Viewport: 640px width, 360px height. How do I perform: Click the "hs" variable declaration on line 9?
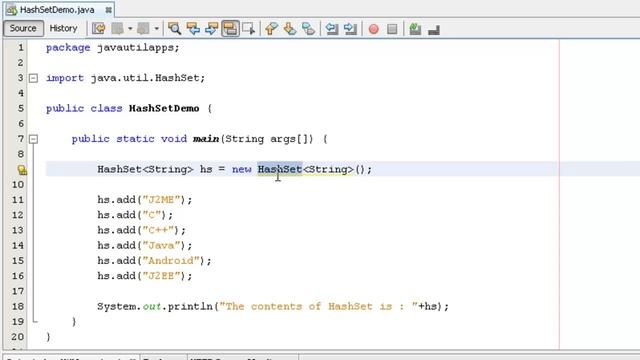click(206, 169)
